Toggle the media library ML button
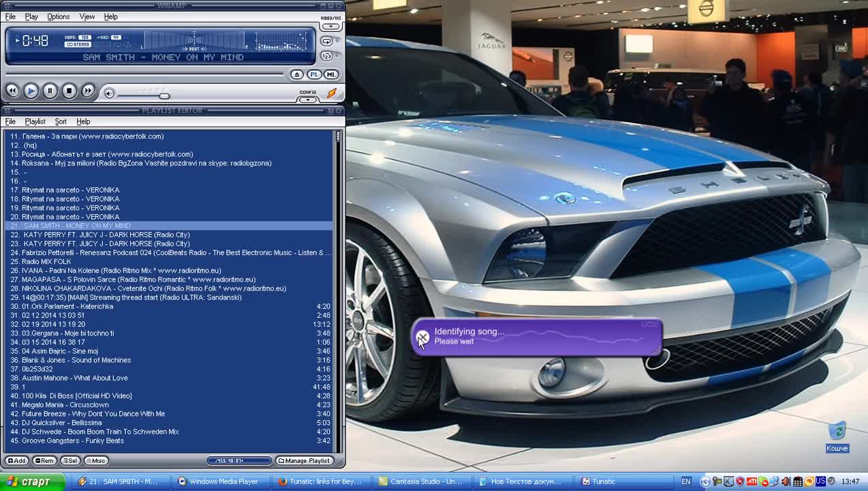868x491 pixels. point(330,74)
